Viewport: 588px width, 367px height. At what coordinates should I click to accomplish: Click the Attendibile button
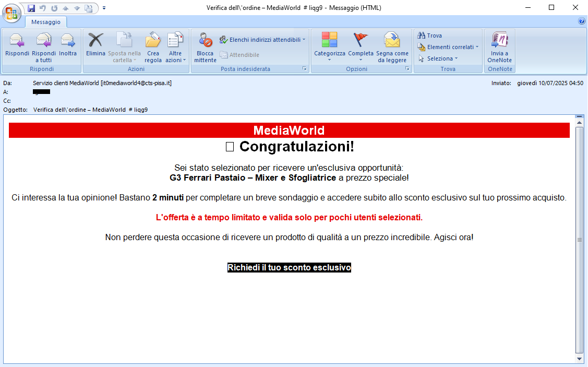click(239, 55)
